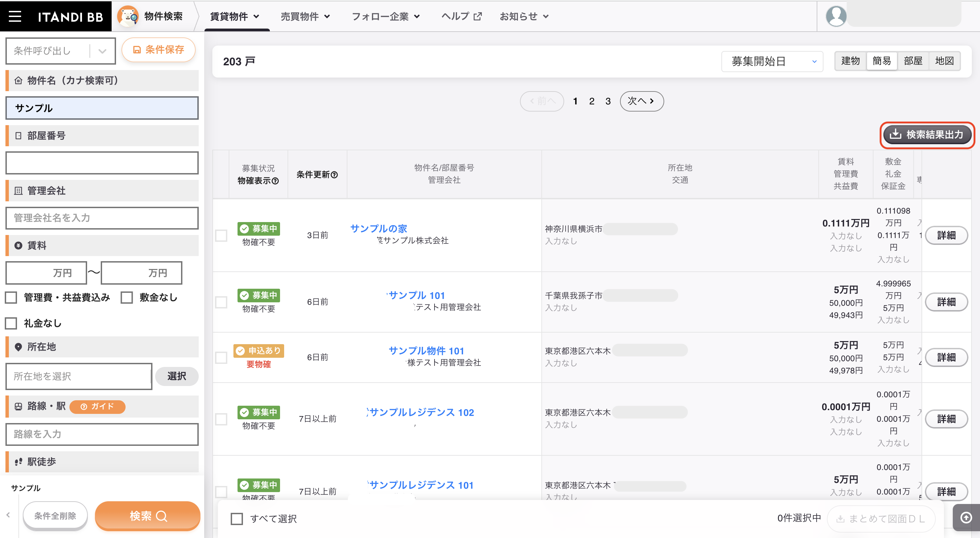Switch to the 建物 view tab
Viewport: 980px width, 538px height.
[x=850, y=61]
